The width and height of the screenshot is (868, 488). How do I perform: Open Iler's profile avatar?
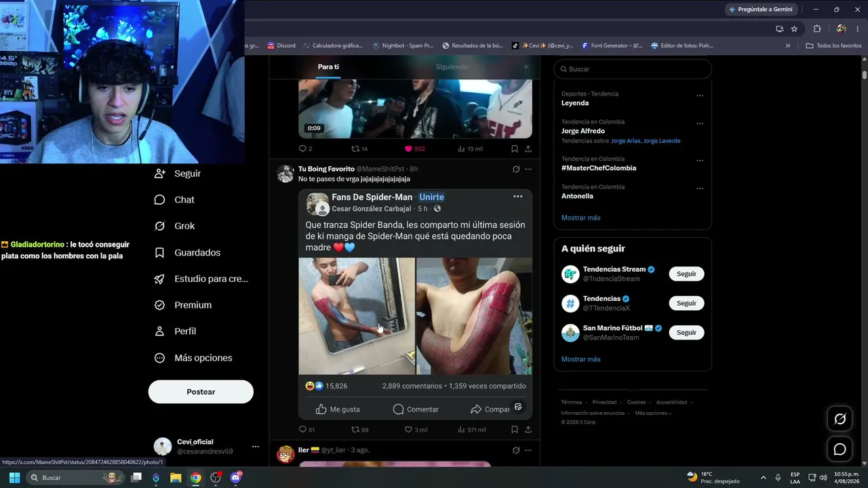click(285, 454)
